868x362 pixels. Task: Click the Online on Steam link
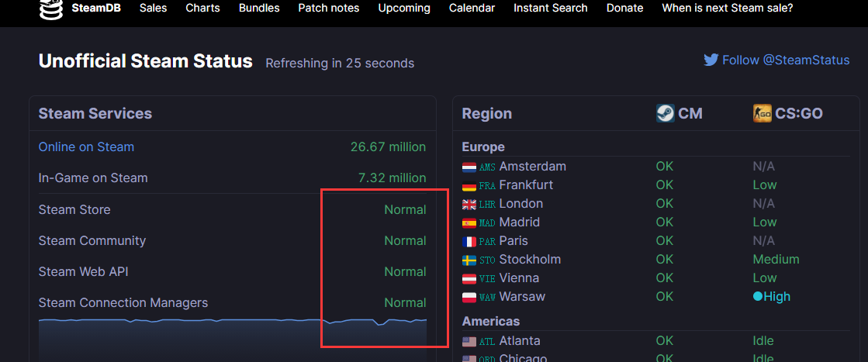pos(86,147)
